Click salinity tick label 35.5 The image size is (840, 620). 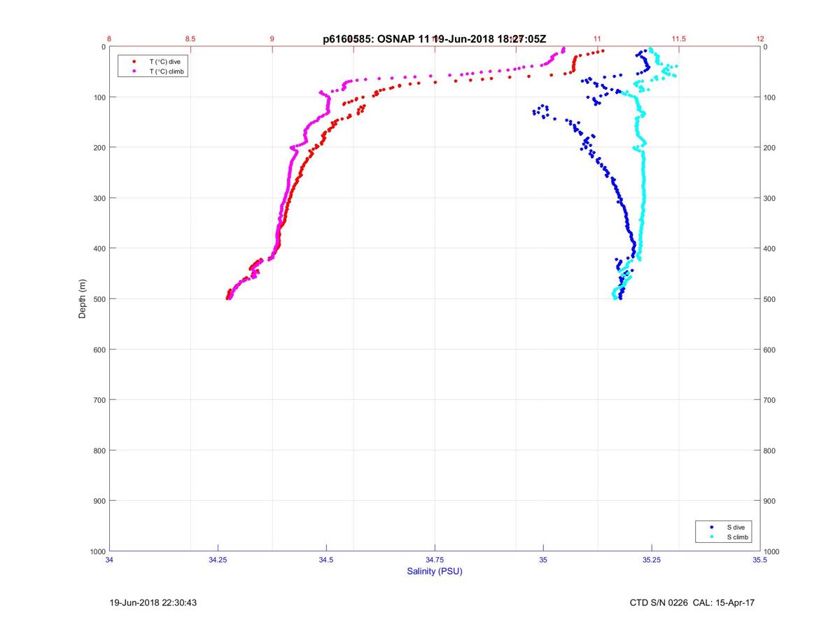pyautogui.click(x=760, y=560)
